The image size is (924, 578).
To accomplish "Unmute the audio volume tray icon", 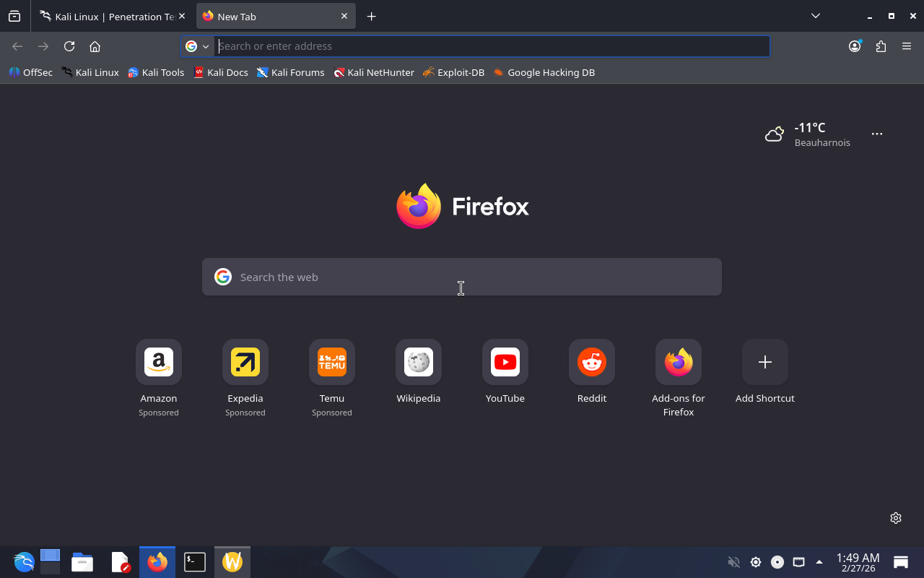I will click(x=733, y=562).
